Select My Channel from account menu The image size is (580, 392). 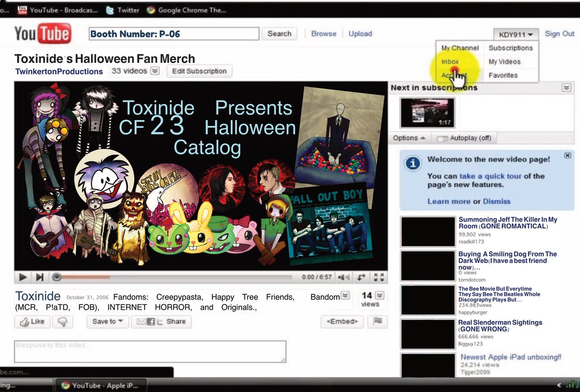pyautogui.click(x=460, y=48)
